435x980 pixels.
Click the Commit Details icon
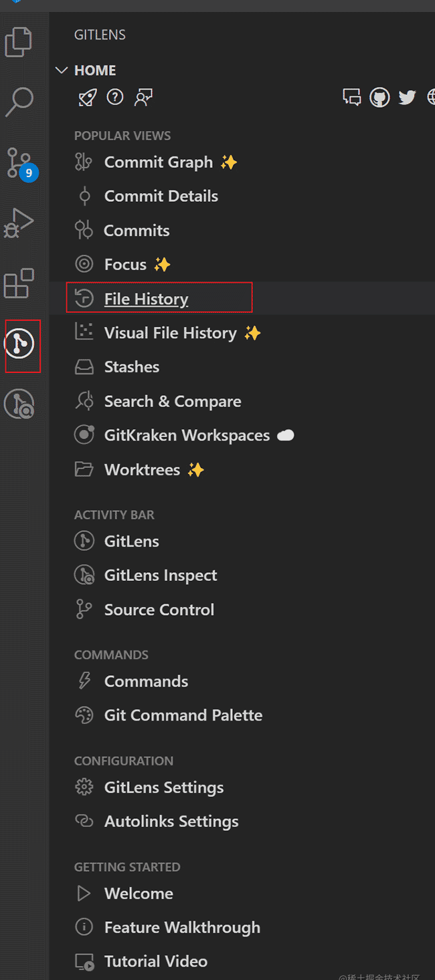click(x=84, y=197)
